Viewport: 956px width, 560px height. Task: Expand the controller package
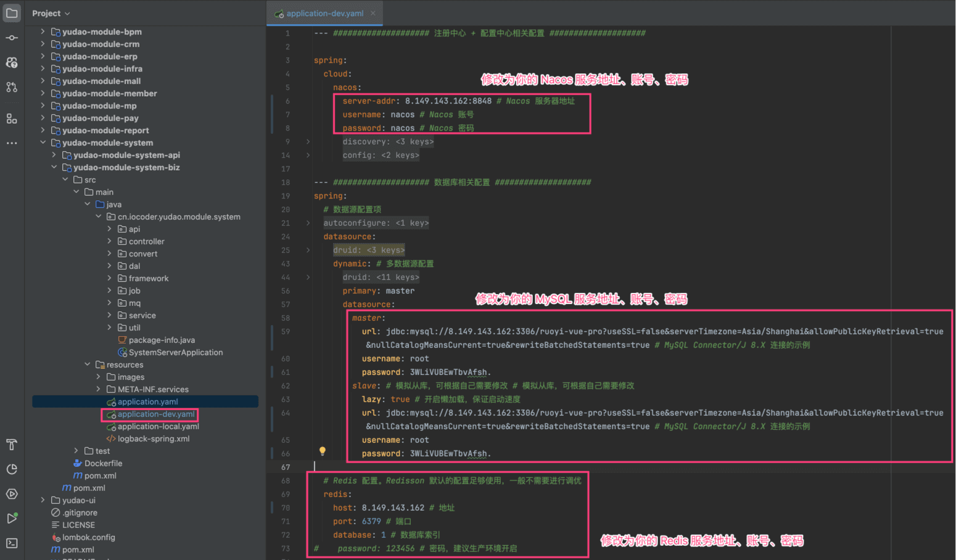[110, 241]
